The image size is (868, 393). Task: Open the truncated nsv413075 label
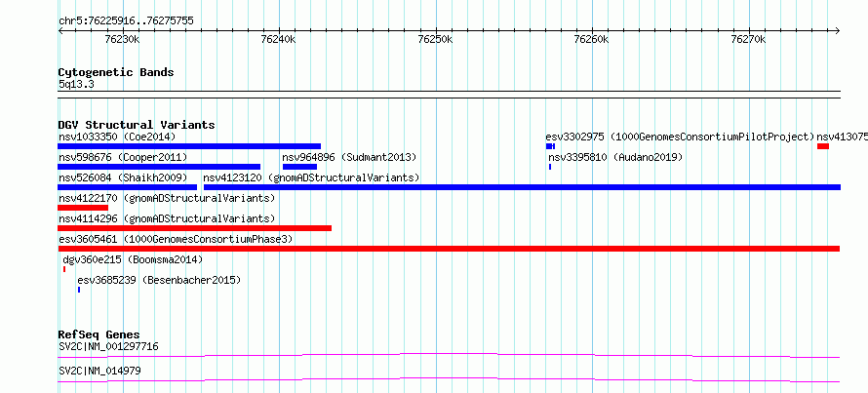pyautogui.click(x=842, y=137)
